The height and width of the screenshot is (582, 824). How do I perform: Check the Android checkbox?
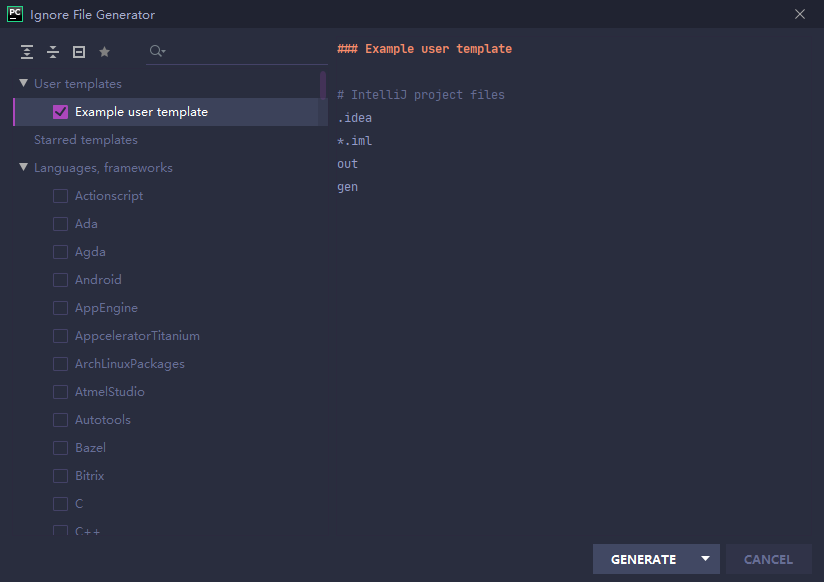coord(60,280)
